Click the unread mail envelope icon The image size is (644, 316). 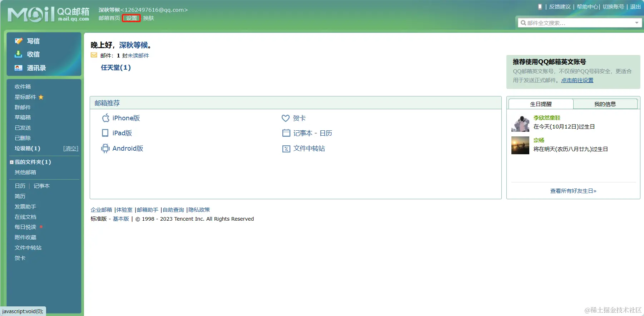pos(94,55)
